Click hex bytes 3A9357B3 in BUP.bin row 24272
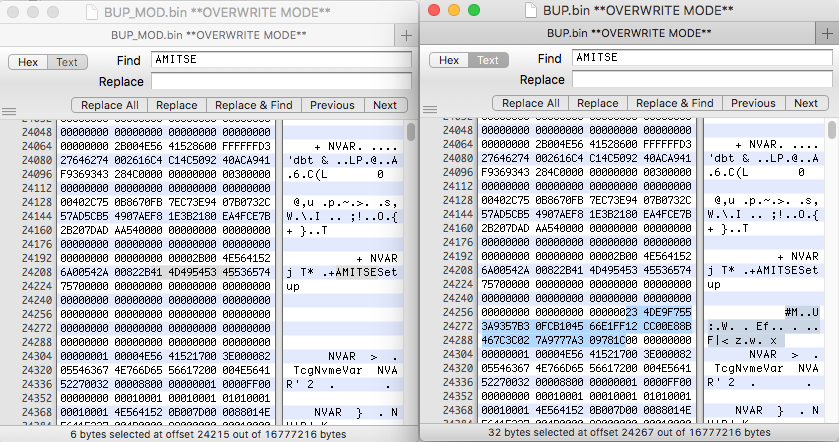 point(506,326)
